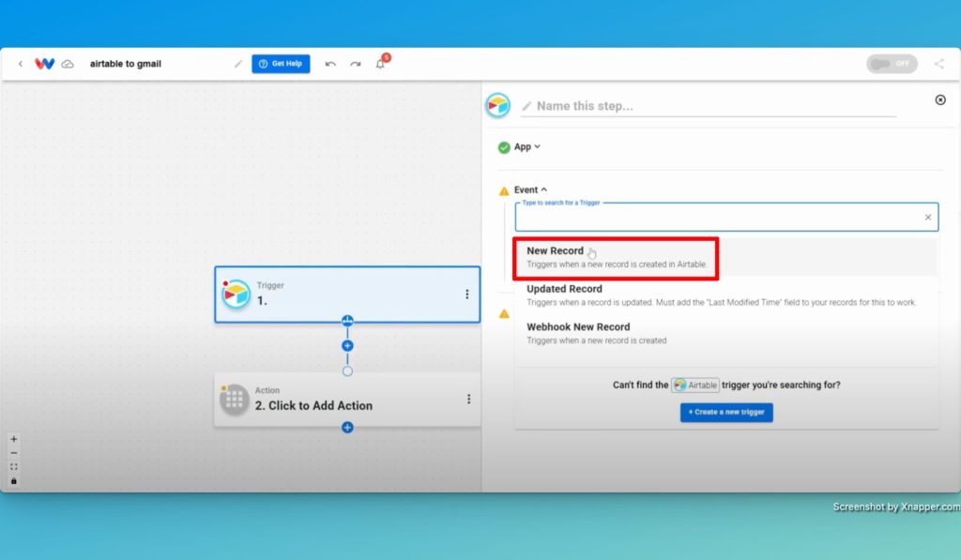
Task: Zoom out the canvas
Action: (x=13, y=453)
